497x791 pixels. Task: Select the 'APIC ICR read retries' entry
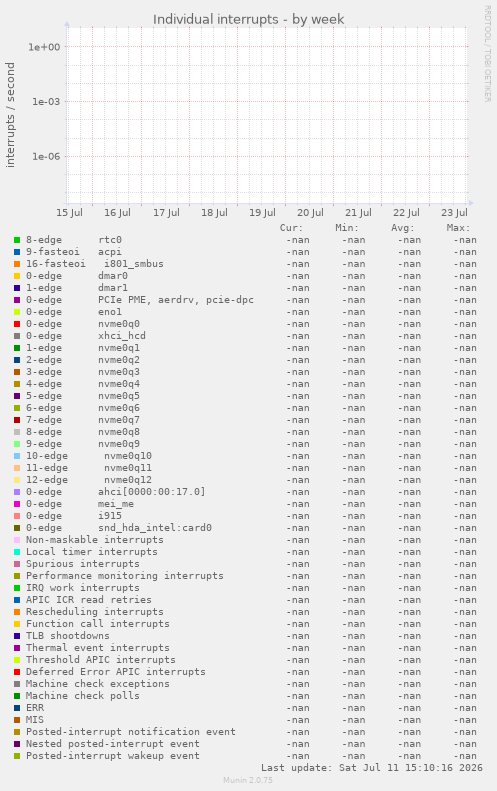89,600
